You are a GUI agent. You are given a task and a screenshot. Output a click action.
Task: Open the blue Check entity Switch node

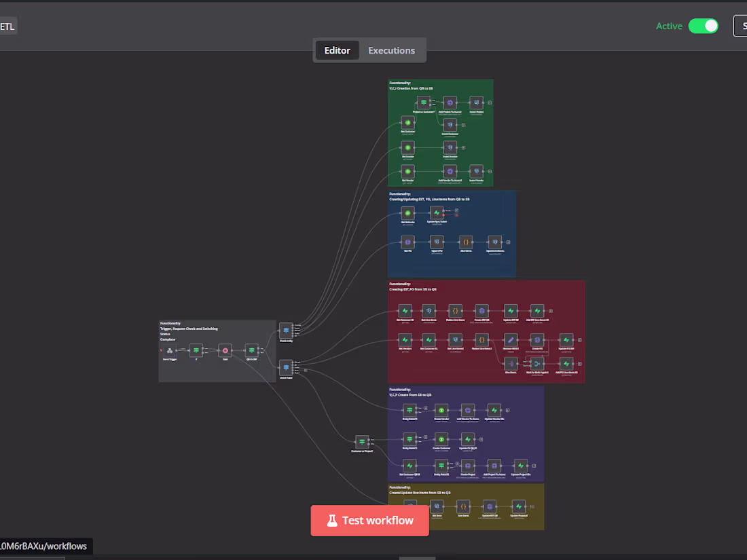pyautogui.click(x=286, y=331)
